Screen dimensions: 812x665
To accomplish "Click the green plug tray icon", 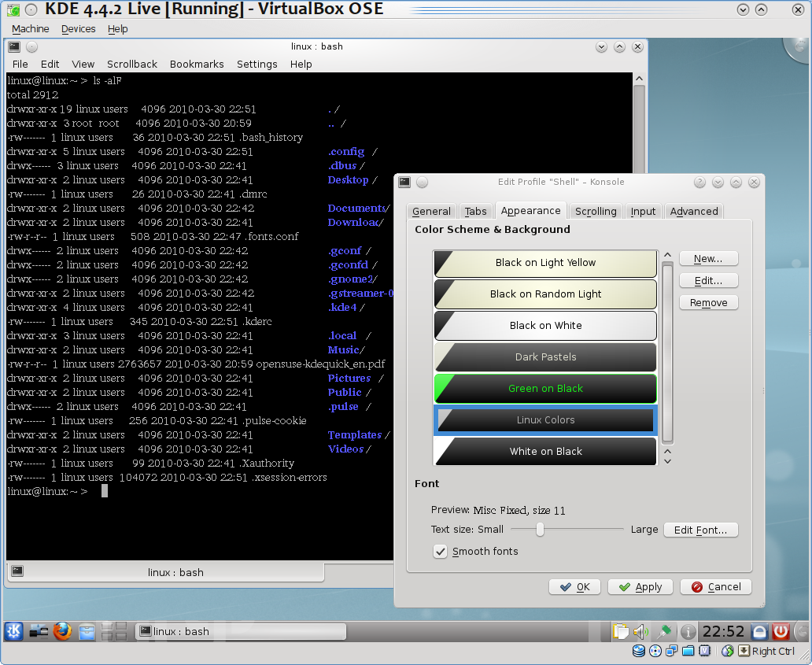I will tap(664, 631).
